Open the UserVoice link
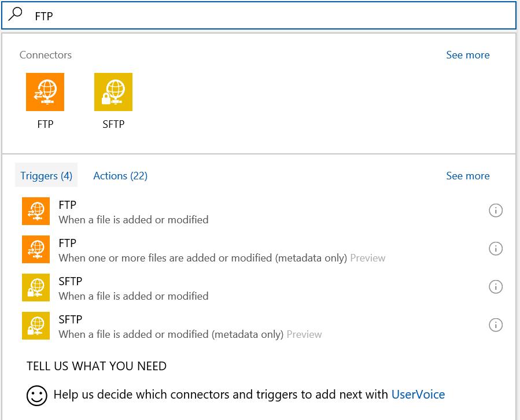The height and width of the screenshot is (420, 520). pyautogui.click(x=418, y=395)
